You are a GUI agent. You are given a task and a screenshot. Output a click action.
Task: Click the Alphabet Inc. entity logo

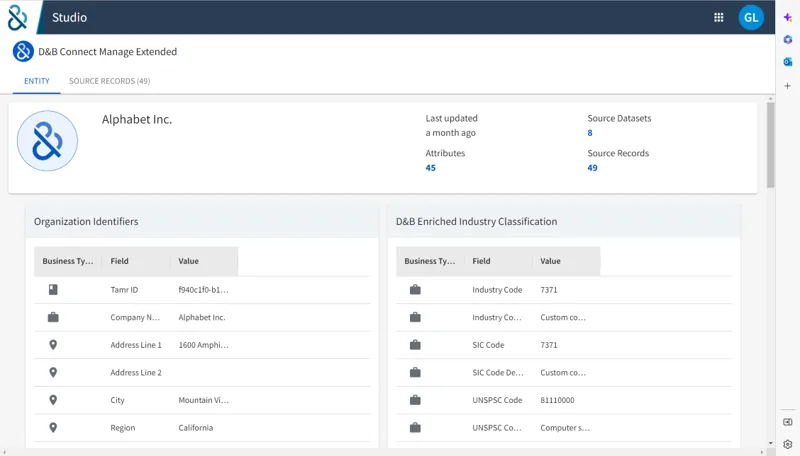click(47, 141)
